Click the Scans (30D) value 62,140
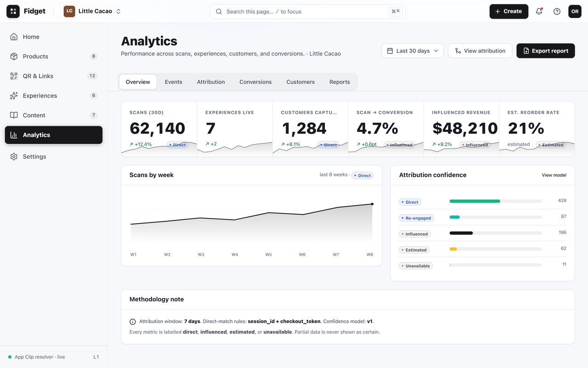 click(158, 128)
